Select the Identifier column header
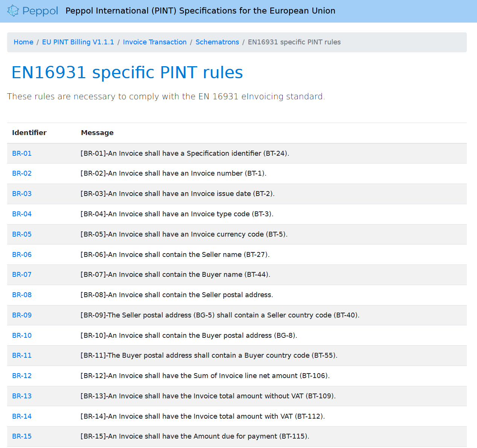This screenshot has width=477, height=448. (x=29, y=133)
